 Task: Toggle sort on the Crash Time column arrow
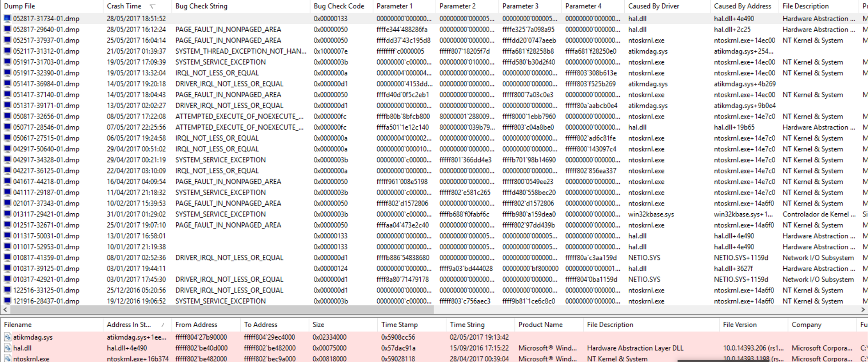tap(153, 6)
